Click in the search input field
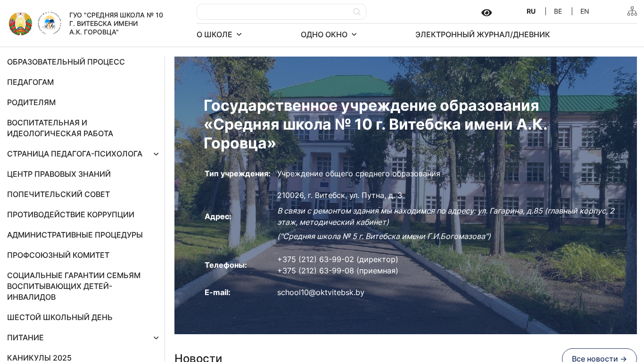Screen dimensions: 644x362 point(273,12)
